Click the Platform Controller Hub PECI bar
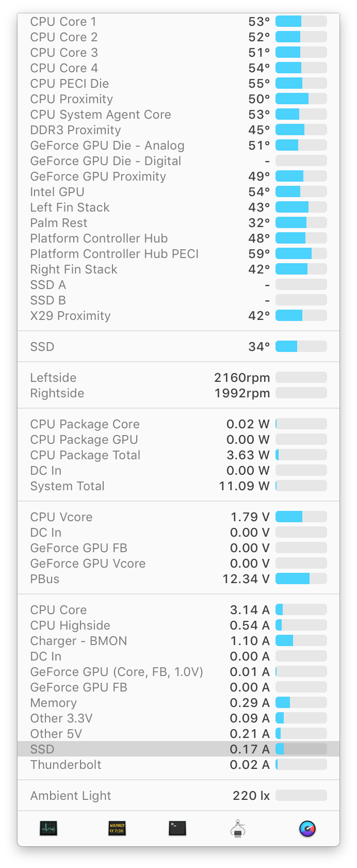 click(301, 254)
